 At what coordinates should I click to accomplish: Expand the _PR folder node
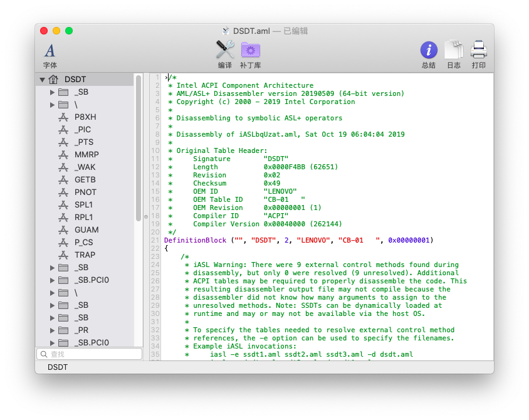click(x=53, y=330)
